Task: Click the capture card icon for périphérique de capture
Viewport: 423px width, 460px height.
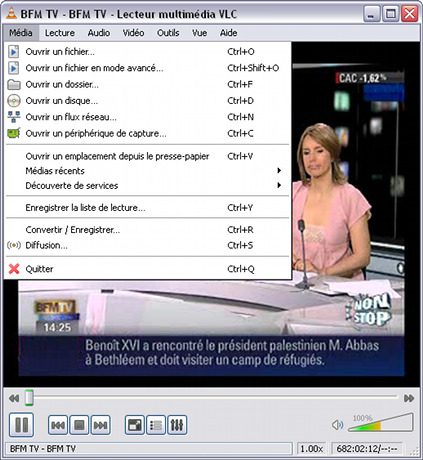Action: coord(14,133)
